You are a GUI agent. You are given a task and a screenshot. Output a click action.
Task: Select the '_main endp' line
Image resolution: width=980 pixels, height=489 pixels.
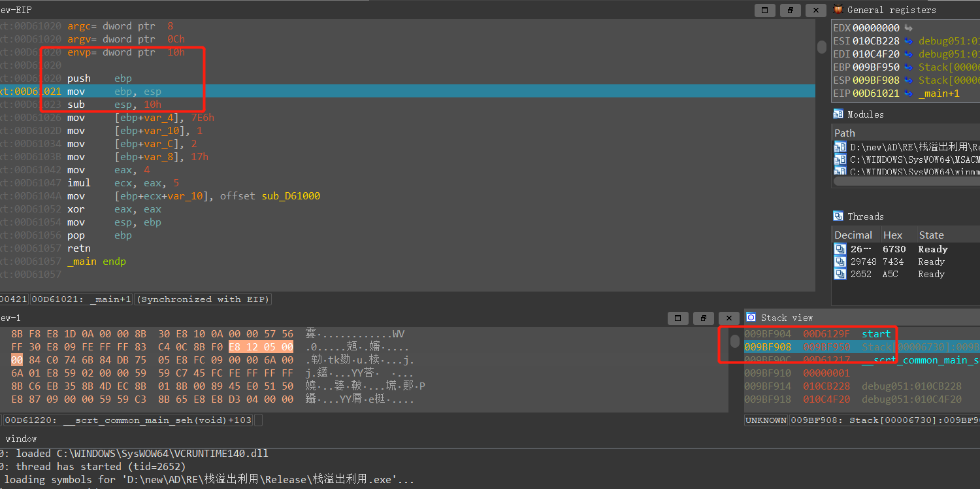coord(97,261)
